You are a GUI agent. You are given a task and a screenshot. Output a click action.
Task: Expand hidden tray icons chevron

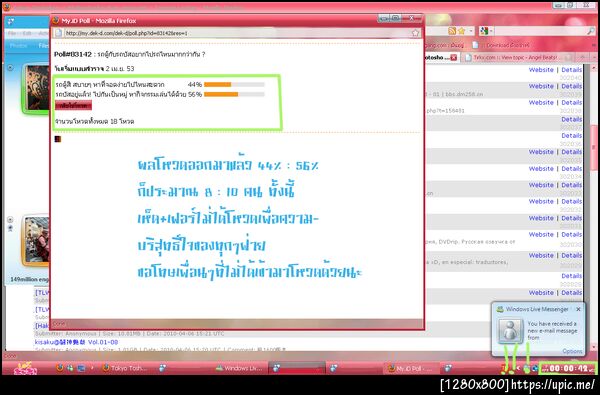(x=518, y=368)
